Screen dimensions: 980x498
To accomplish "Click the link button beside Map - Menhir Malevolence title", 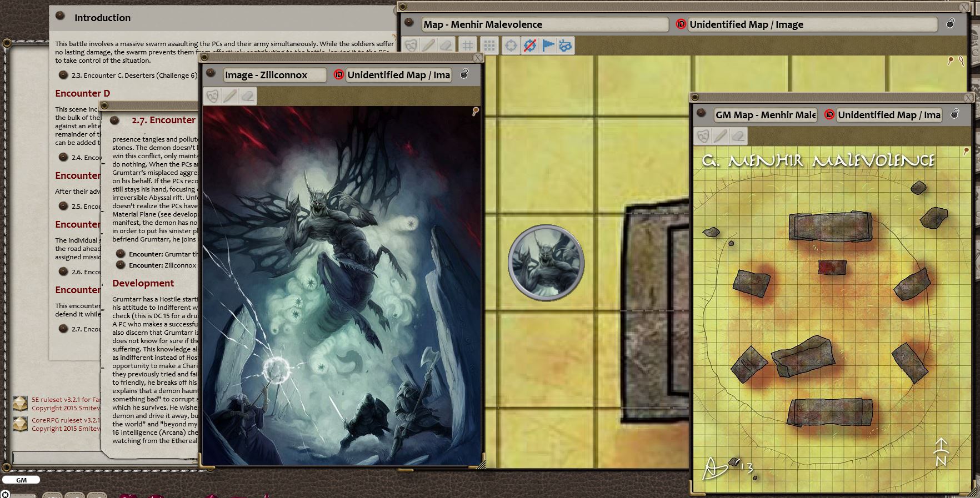I will 409,23.
